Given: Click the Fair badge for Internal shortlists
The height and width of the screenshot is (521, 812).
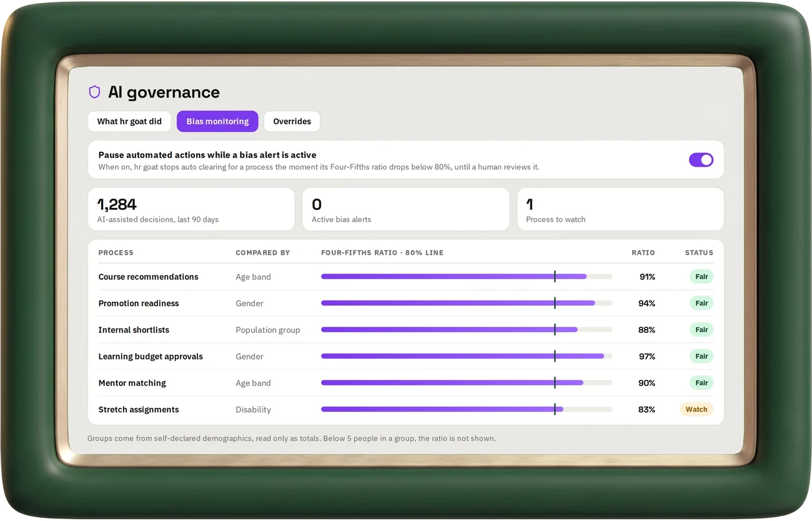Looking at the screenshot, I should 701,330.
